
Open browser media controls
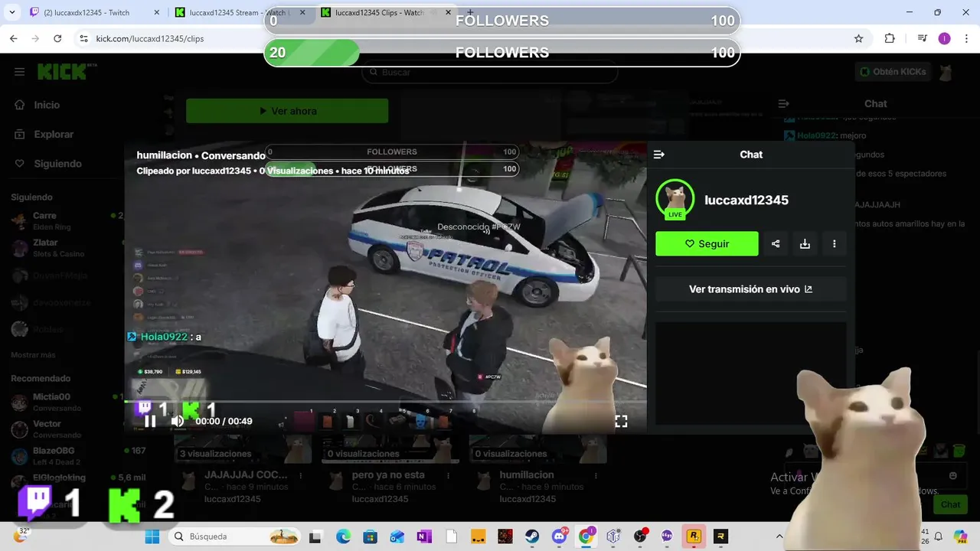pos(922,38)
